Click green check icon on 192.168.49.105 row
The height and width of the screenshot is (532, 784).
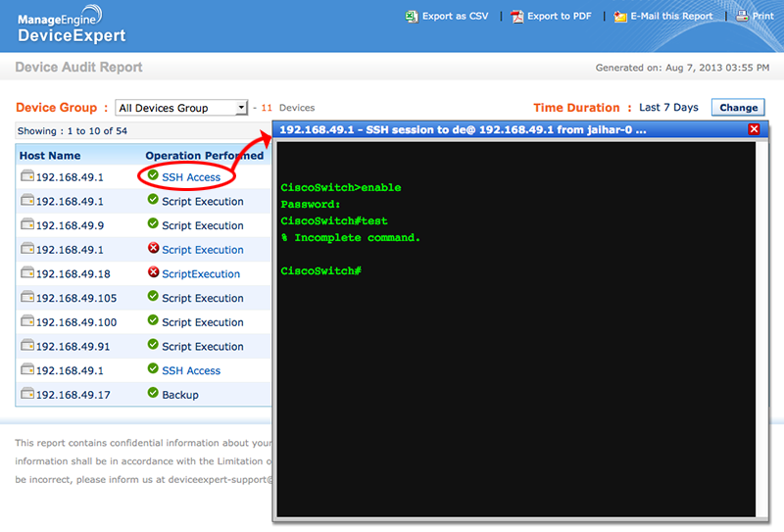click(x=153, y=296)
